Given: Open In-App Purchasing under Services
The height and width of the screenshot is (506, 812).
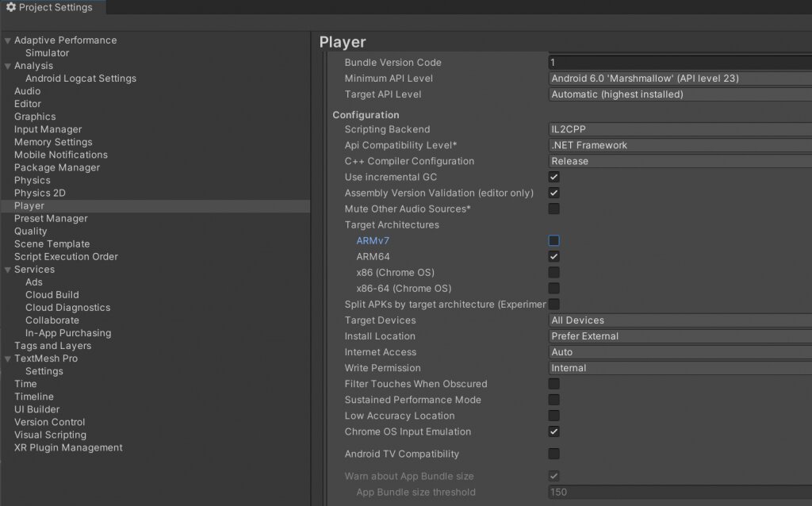Looking at the screenshot, I should click(x=68, y=333).
